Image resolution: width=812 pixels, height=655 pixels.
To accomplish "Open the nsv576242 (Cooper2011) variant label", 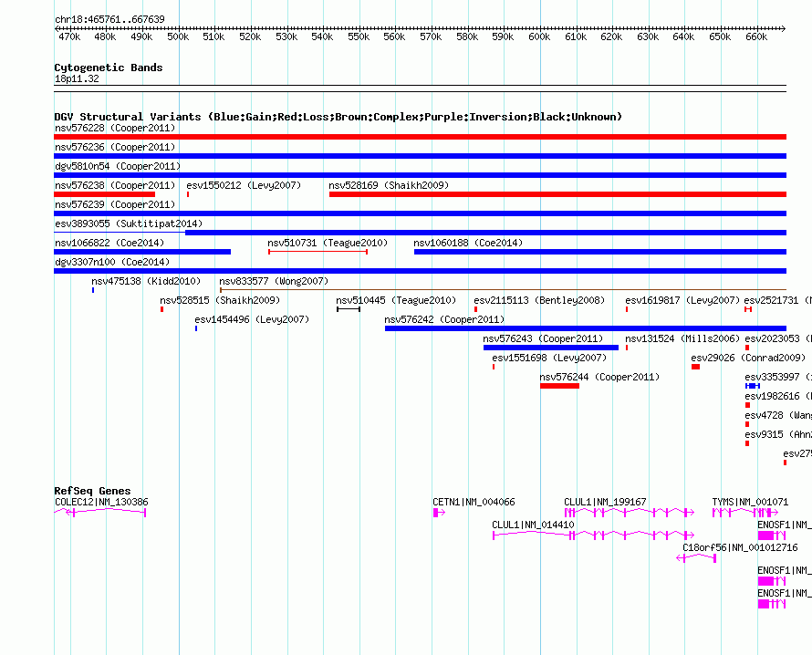I will click(444, 319).
